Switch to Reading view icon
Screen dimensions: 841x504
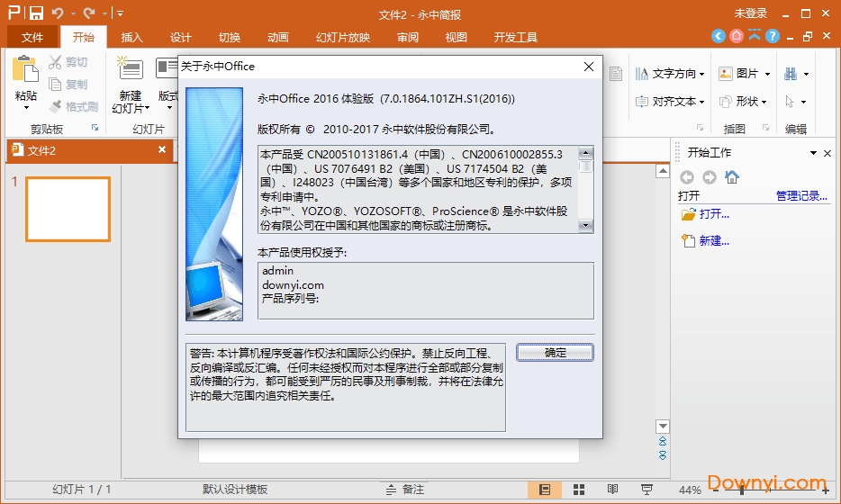(x=612, y=489)
